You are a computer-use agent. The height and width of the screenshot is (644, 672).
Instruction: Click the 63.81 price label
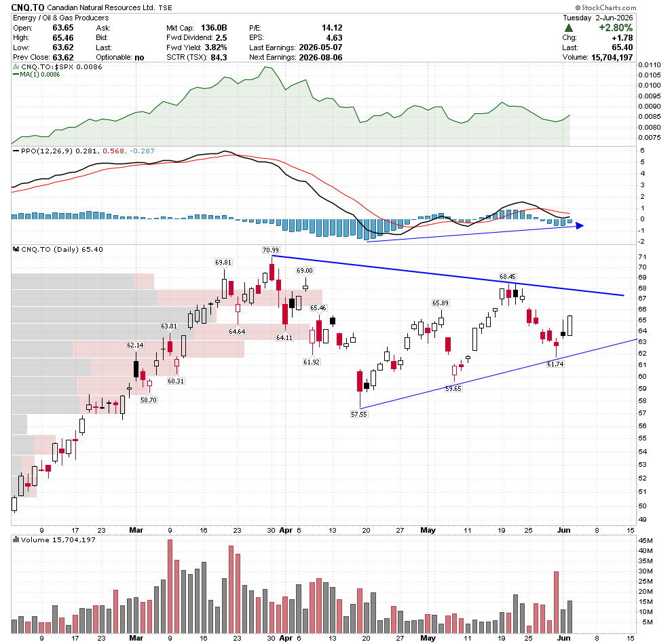[169, 326]
